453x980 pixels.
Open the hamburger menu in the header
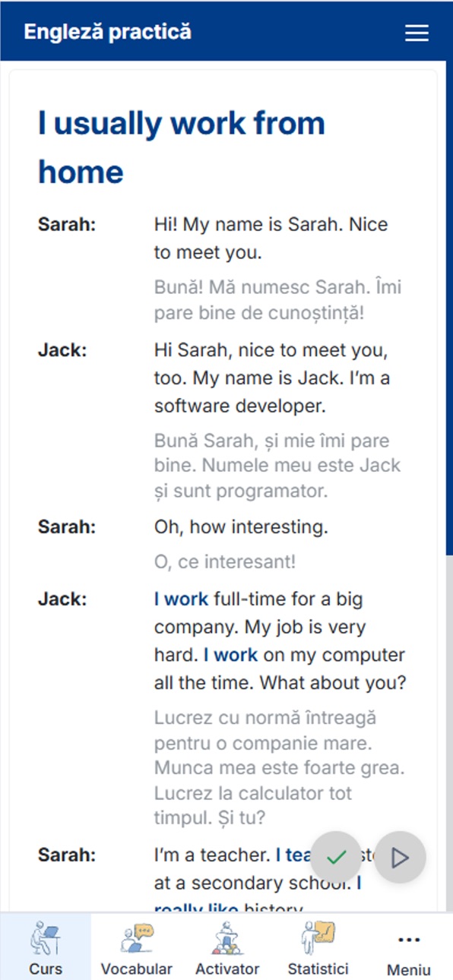(x=417, y=33)
